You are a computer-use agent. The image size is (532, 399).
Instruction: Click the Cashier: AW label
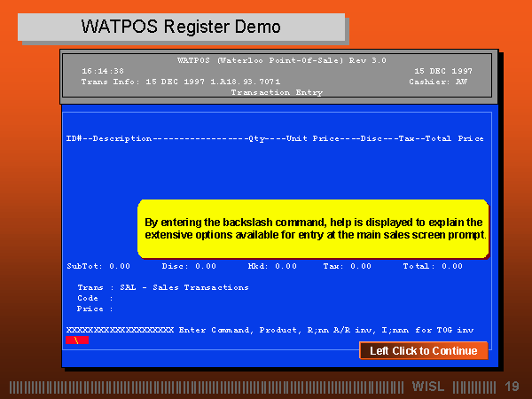click(x=440, y=81)
